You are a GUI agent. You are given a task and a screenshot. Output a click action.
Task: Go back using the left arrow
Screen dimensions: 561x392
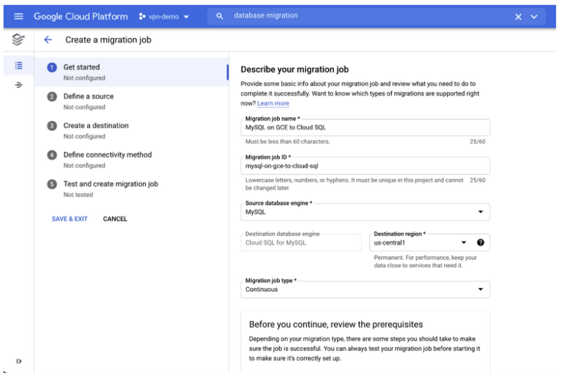[48, 40]
